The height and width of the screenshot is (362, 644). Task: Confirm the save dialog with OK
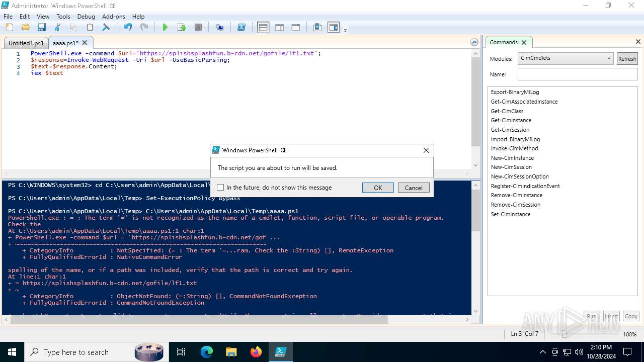(378, 188)
